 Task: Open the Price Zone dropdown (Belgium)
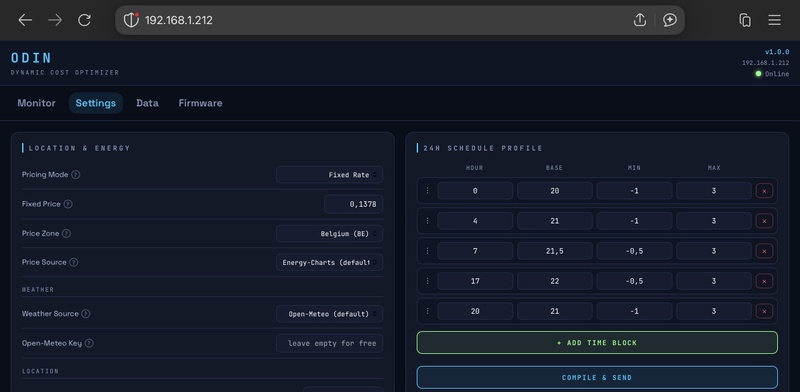(x=330, y=233)
